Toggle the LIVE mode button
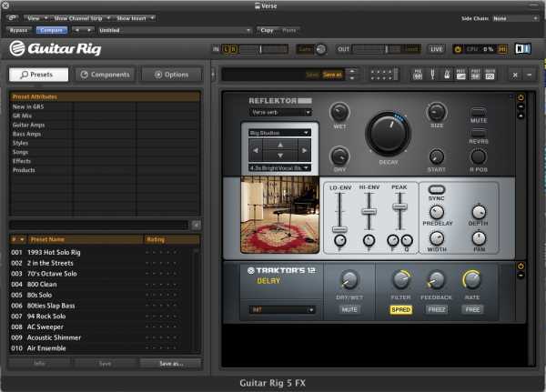The width and height of the screenshot is (546, 392). pos(436,49)
